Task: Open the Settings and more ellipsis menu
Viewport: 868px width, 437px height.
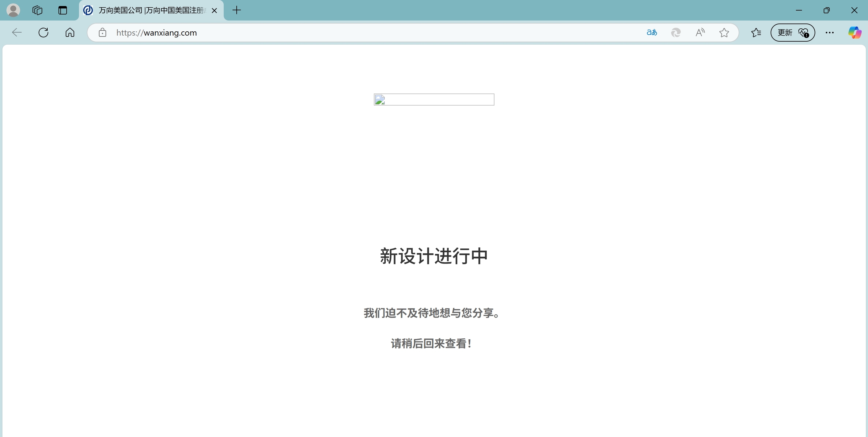Action: tap(830, 32)
